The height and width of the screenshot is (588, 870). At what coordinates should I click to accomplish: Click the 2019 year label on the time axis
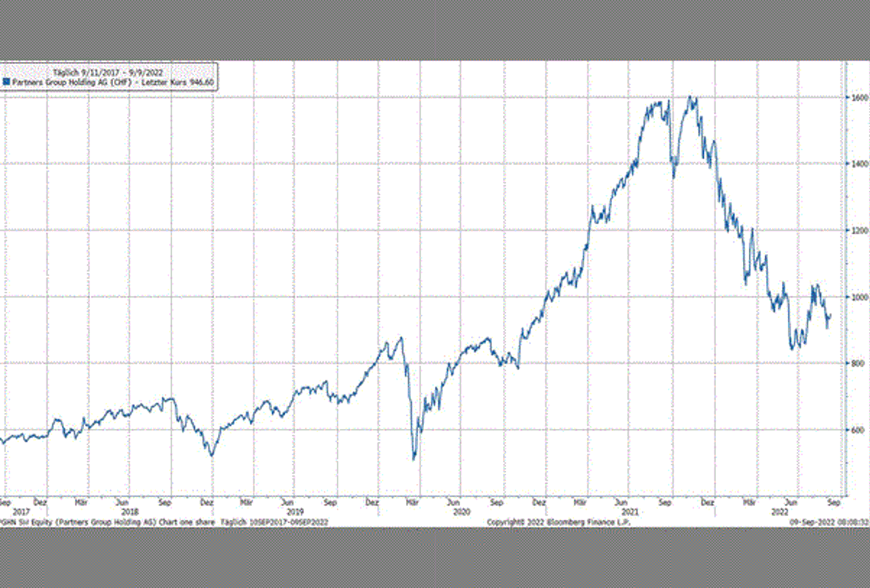tap(295, 512)
